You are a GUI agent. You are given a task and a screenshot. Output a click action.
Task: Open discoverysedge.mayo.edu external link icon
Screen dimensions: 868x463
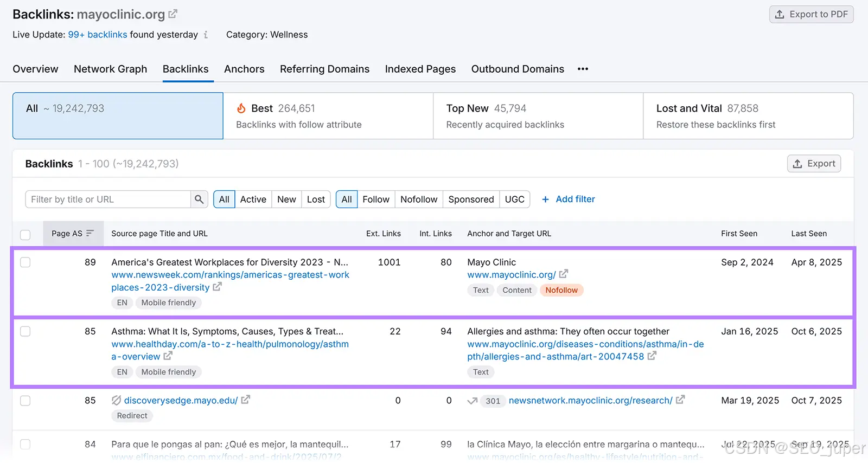(246, 400)
